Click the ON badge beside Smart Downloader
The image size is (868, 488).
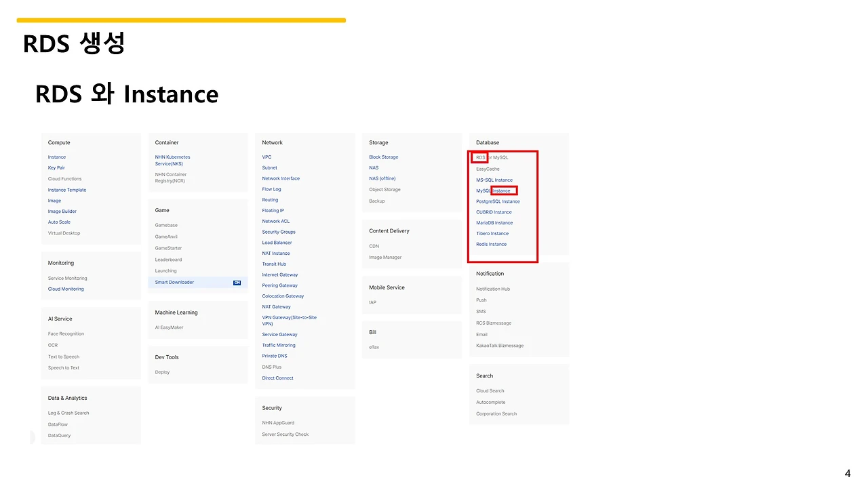pyautogui.click(x=237, y=283)
